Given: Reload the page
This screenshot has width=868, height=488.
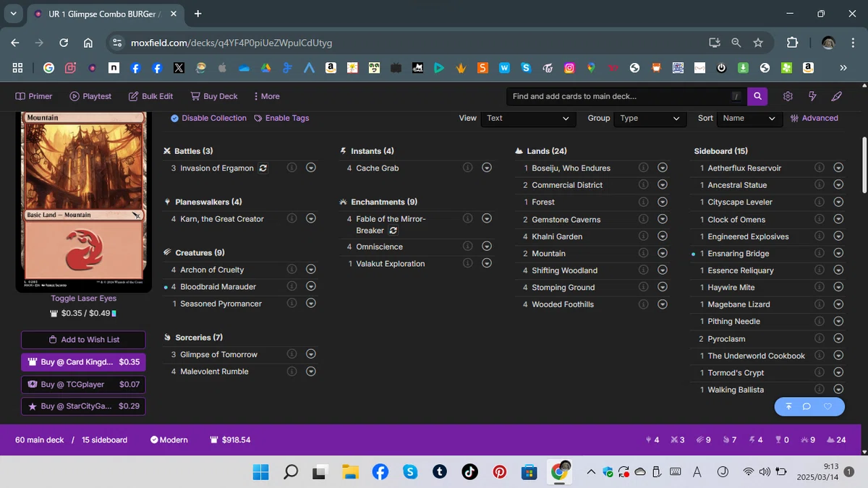Looking at the screenshot, I should pyautogui.click(x=64, y=43).
